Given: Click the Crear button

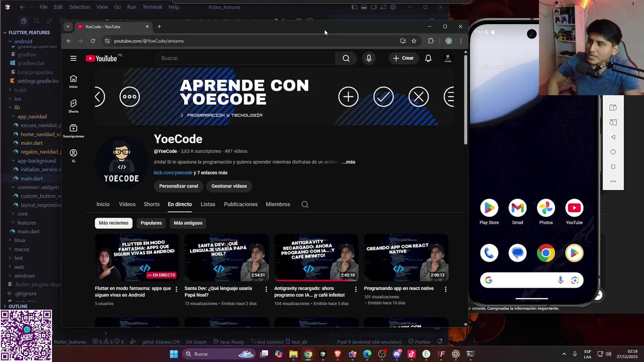Looking at the screenshot, I should 404,58.
